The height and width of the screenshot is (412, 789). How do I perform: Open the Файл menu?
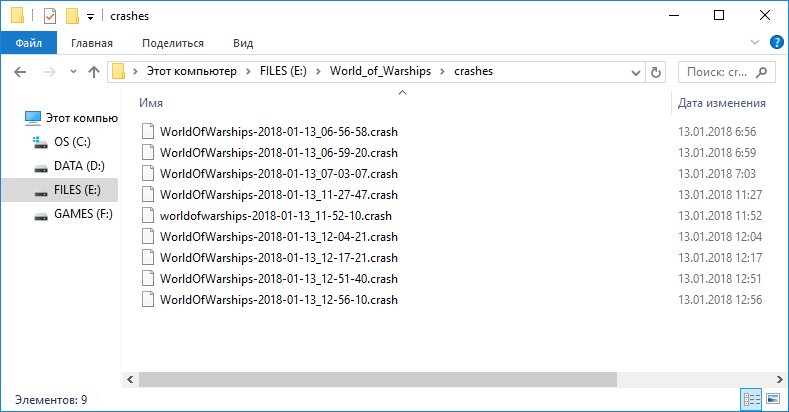[29, 43]
